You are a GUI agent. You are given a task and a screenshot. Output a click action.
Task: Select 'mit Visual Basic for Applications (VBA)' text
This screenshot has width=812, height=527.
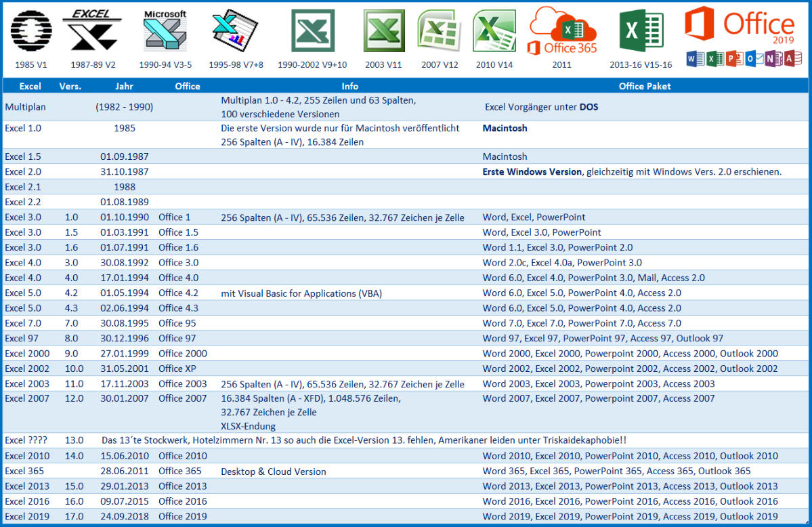click(301, 293)
